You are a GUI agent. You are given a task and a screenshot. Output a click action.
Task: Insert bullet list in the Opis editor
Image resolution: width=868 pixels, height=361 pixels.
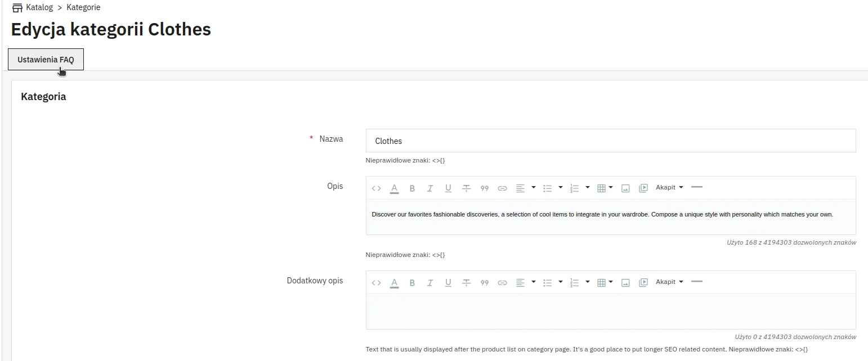pyautogui.click(x=547, y=188)
